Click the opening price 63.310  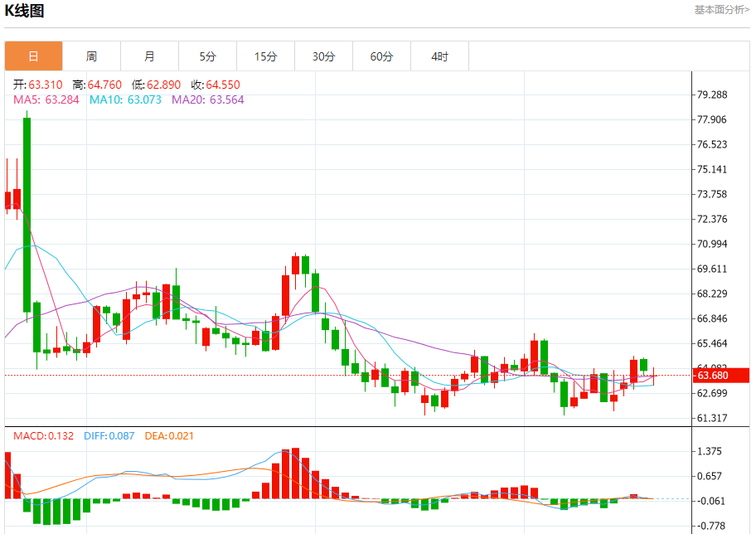click(46, 85)
